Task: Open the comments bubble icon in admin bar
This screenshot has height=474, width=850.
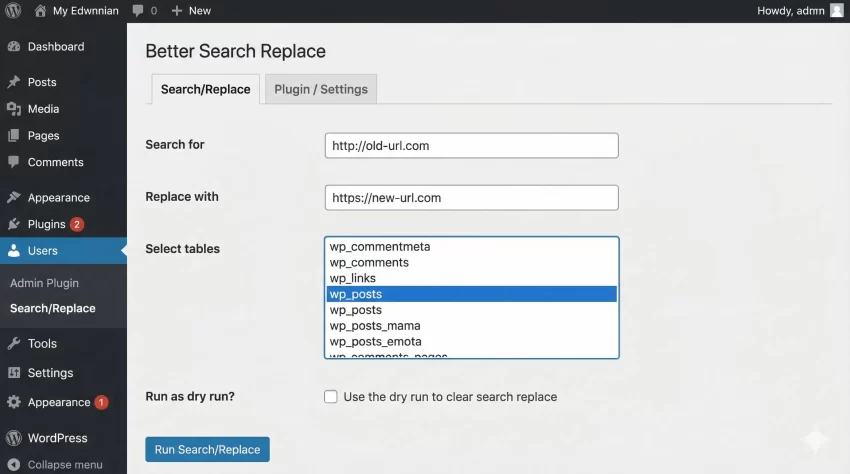Action: (x=138, y=11)
